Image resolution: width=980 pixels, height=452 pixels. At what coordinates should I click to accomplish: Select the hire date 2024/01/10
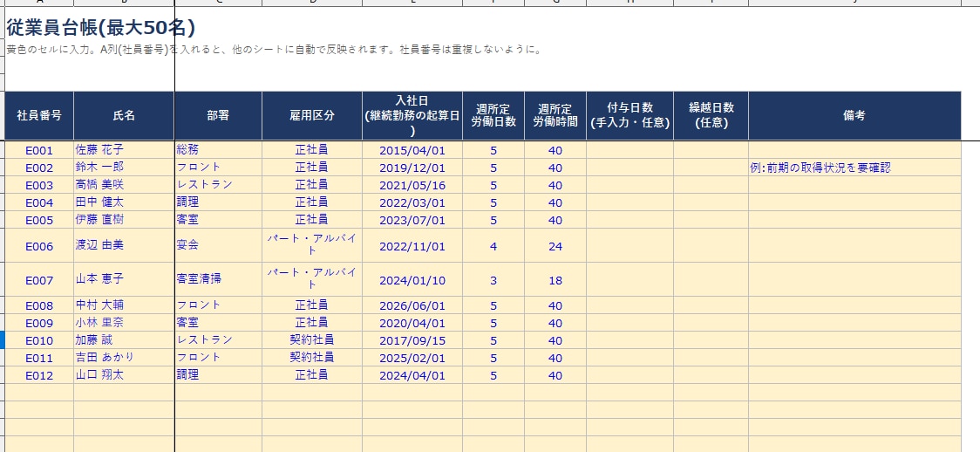pyautogui.click(x=412, y=280)
